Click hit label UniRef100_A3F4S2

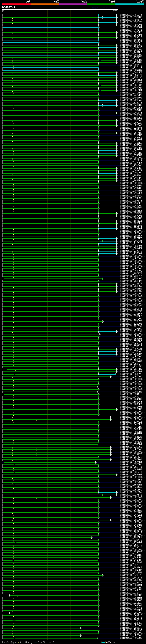(131, 608)
